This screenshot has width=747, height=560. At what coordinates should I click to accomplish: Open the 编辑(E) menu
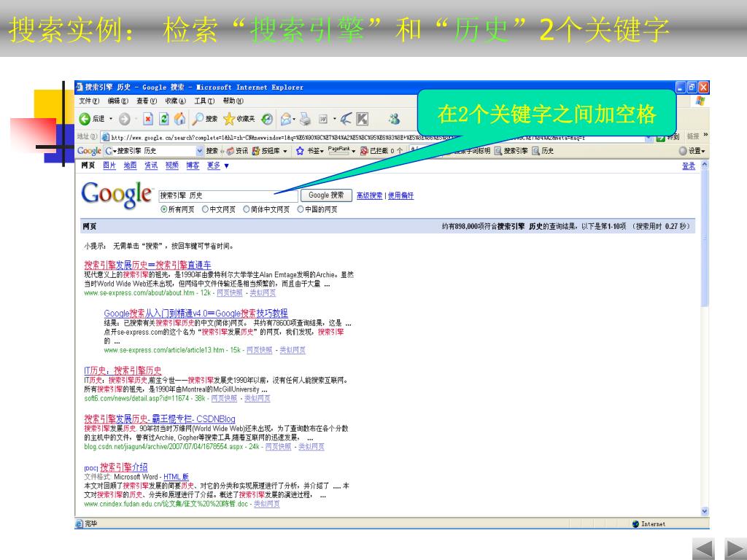(117, 101)
